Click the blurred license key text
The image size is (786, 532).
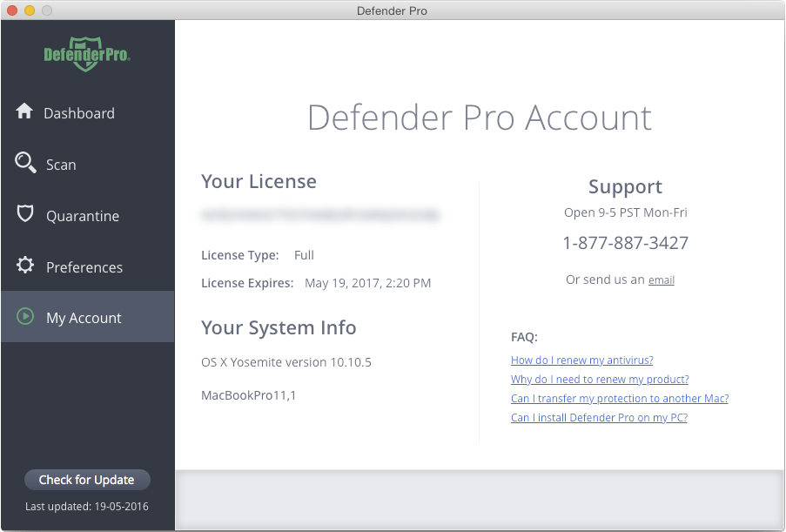click(320, 214)
